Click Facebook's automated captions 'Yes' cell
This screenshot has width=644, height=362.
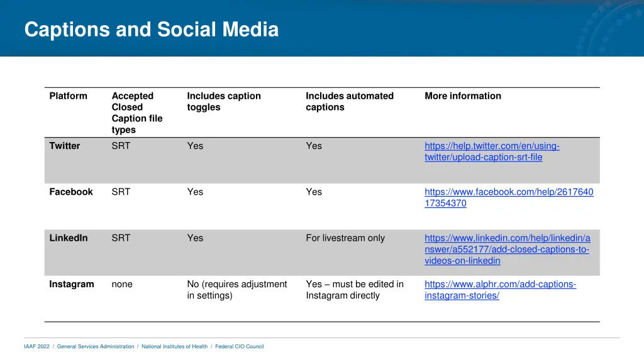click(314, 192)
